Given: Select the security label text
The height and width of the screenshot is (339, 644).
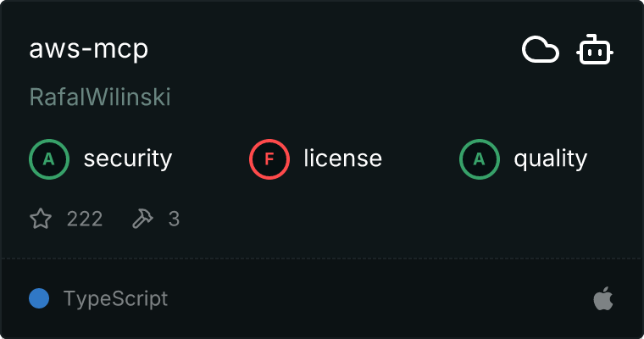Looking at the screenshot, I should click(128, 158).
